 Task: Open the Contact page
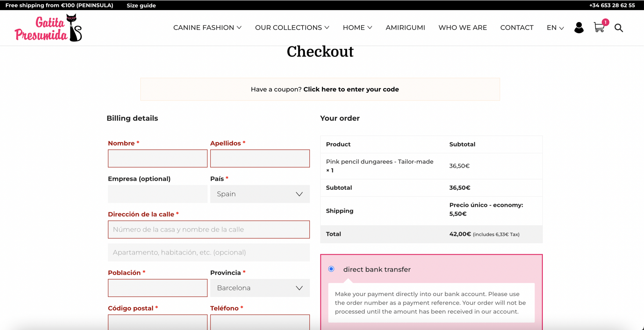pos(517,28)
